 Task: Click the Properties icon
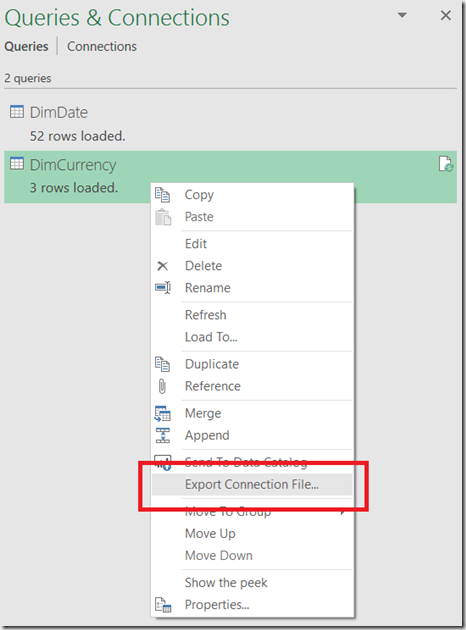point(163,605)
